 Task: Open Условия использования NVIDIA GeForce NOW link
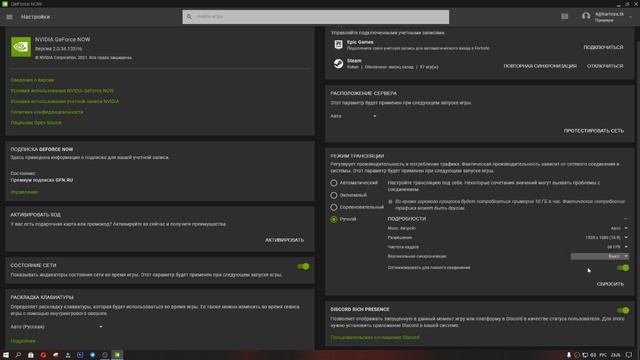coord(62,91)
